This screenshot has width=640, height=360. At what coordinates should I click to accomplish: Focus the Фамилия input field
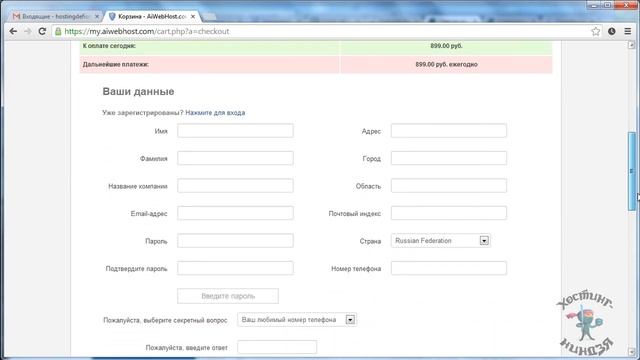235,158
